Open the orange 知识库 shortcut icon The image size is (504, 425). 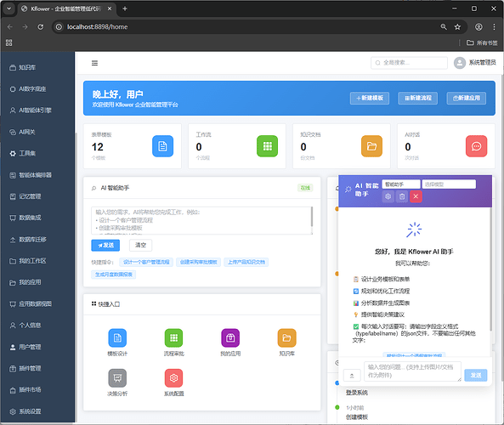[286, 338]
